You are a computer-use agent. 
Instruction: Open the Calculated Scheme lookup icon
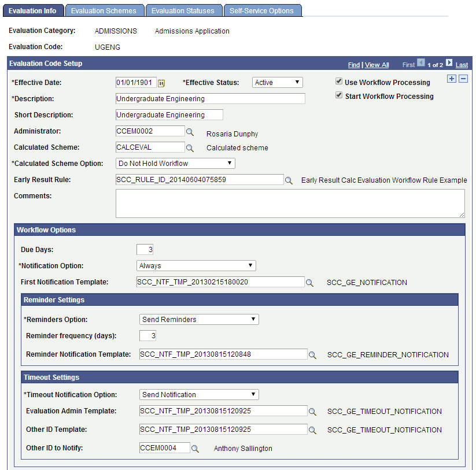click(189, 147)
